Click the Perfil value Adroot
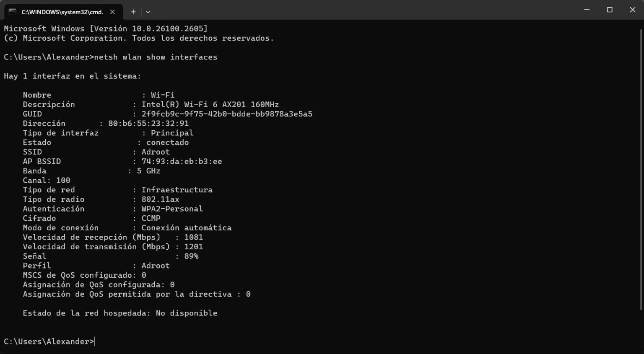The width and height of the screenshot is (644, 354). coord(156,265)
